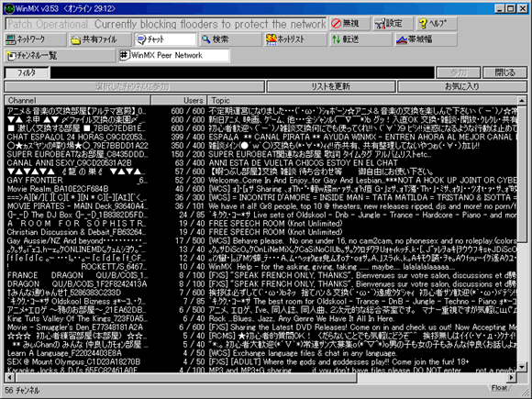Open the 帯域幅 tab

[426, 39]
